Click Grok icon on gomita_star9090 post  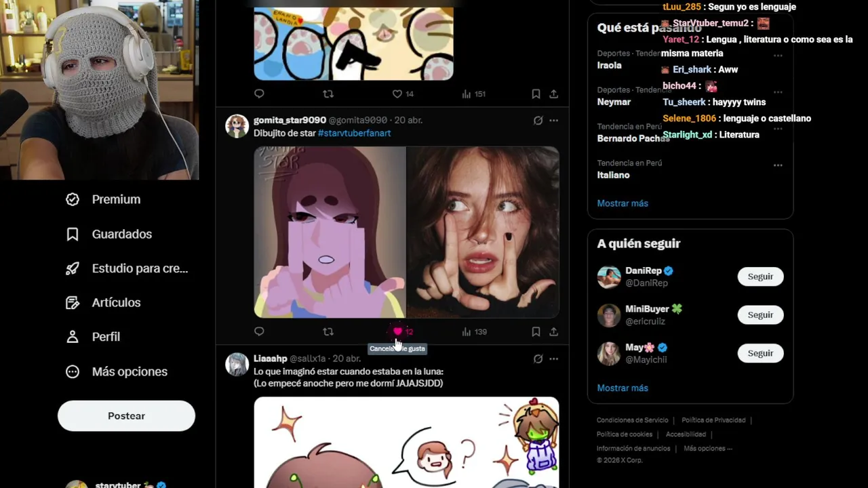pos(538,121)
